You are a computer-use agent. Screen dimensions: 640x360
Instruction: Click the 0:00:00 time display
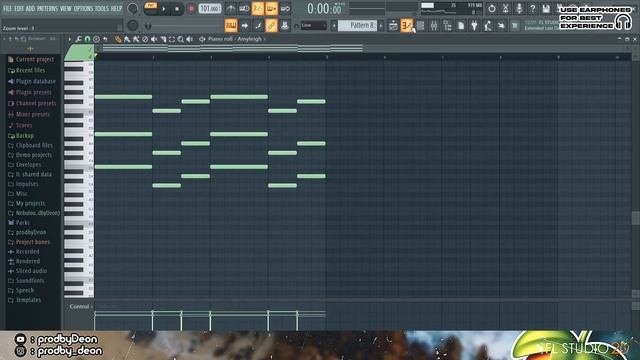tap(325, 9)
